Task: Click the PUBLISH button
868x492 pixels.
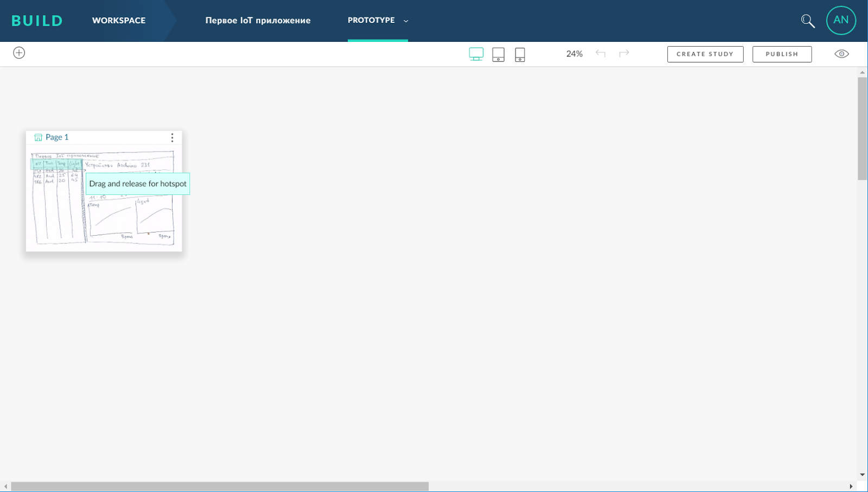Action: point(782,54)
